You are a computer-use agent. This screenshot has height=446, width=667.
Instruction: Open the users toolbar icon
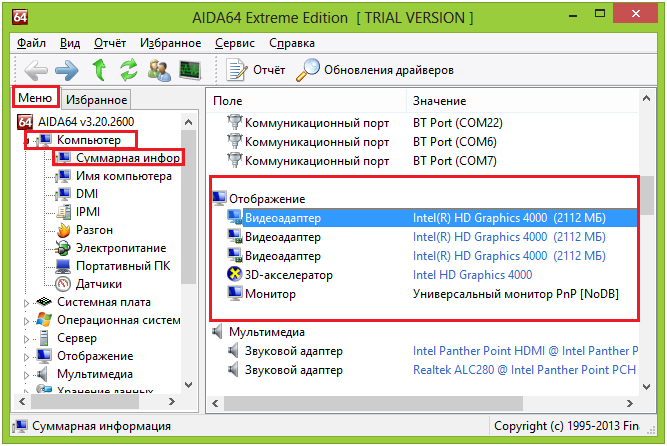tap(159, 70)
